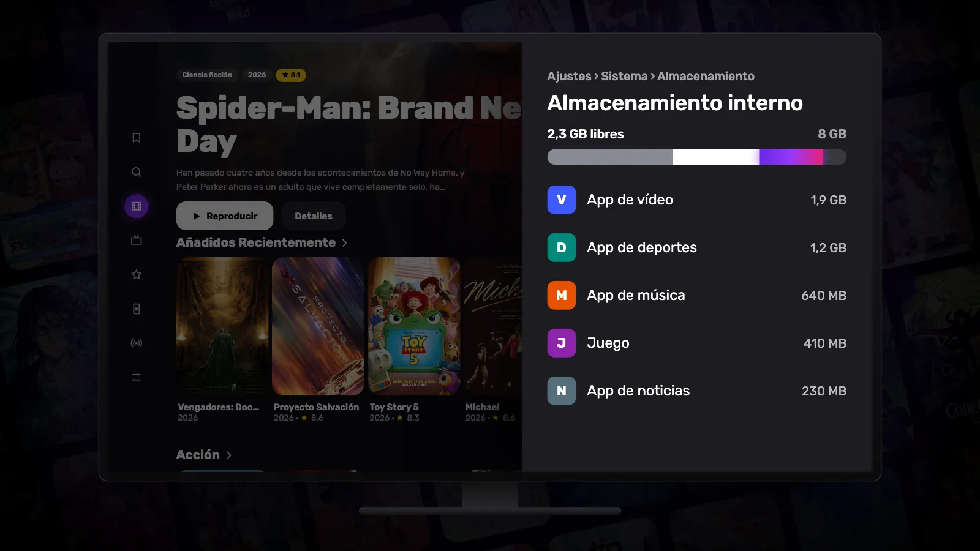Open the Michael poster thumbnail

pos(493,326)
